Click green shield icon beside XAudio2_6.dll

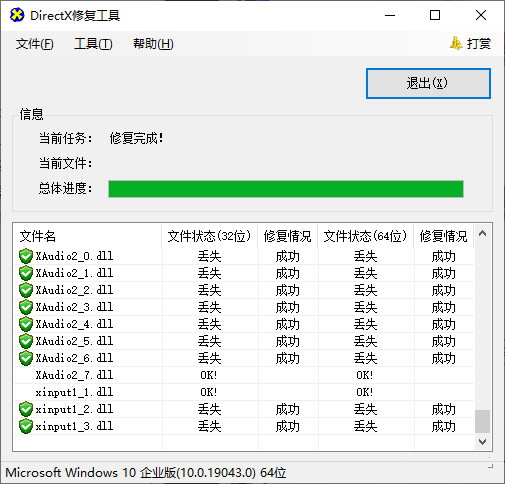point(26,358)
